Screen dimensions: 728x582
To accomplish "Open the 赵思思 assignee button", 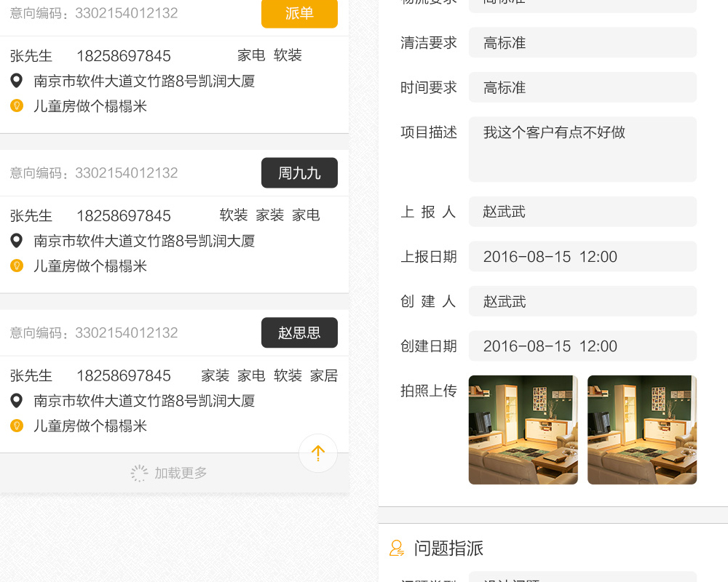I will tap(299, 332).
